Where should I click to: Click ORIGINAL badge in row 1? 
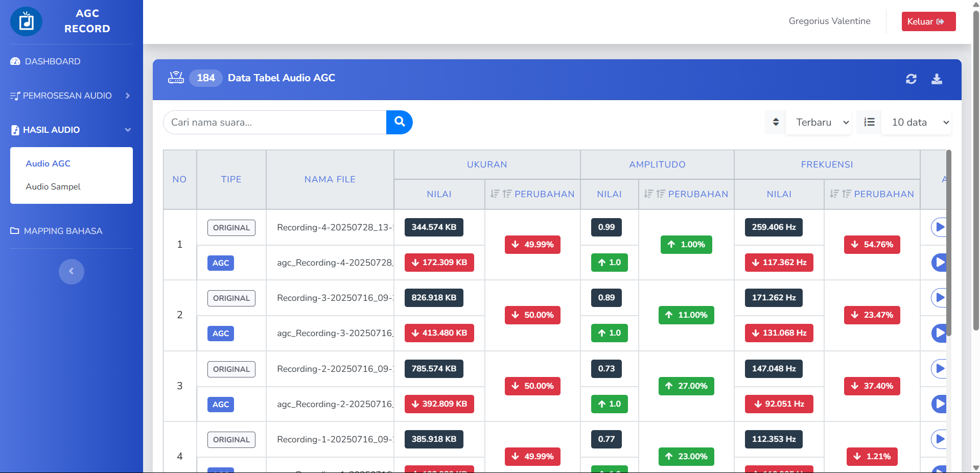pos(231,228)
